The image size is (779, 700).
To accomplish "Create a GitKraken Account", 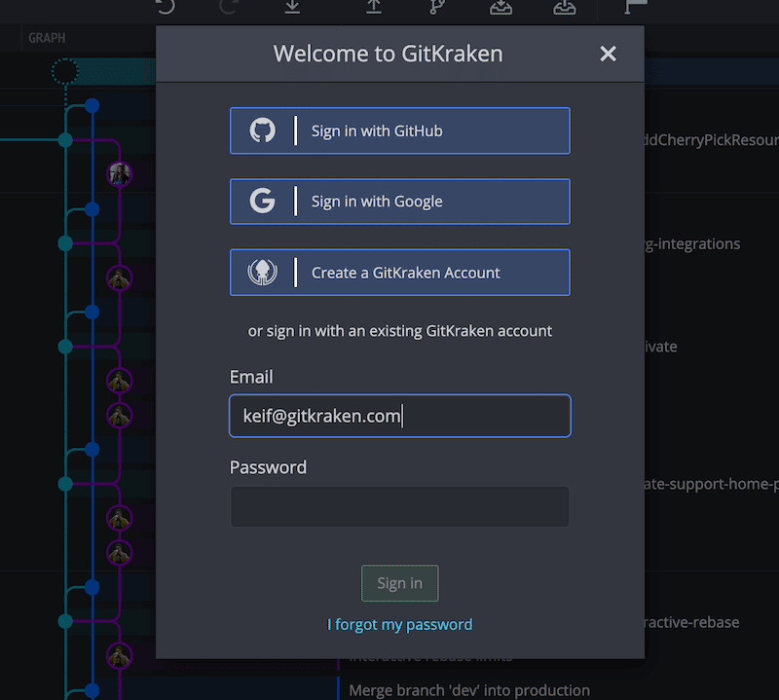I will [x=399, y=273].
